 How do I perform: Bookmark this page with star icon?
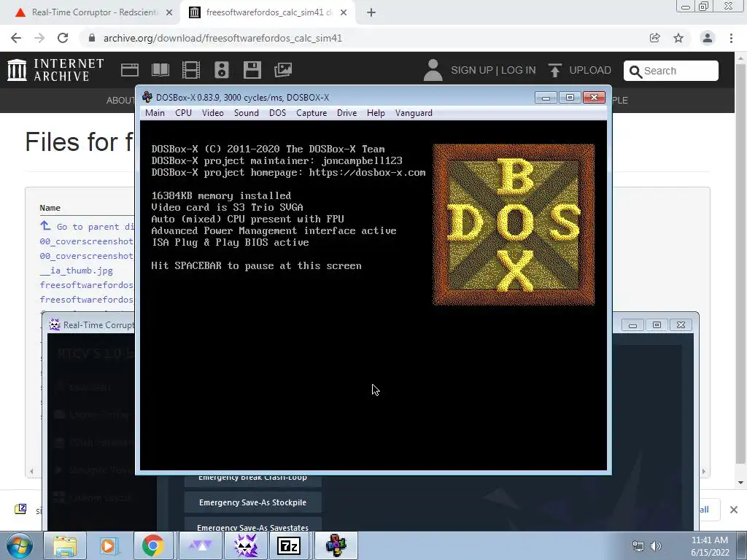coord(678,38)
